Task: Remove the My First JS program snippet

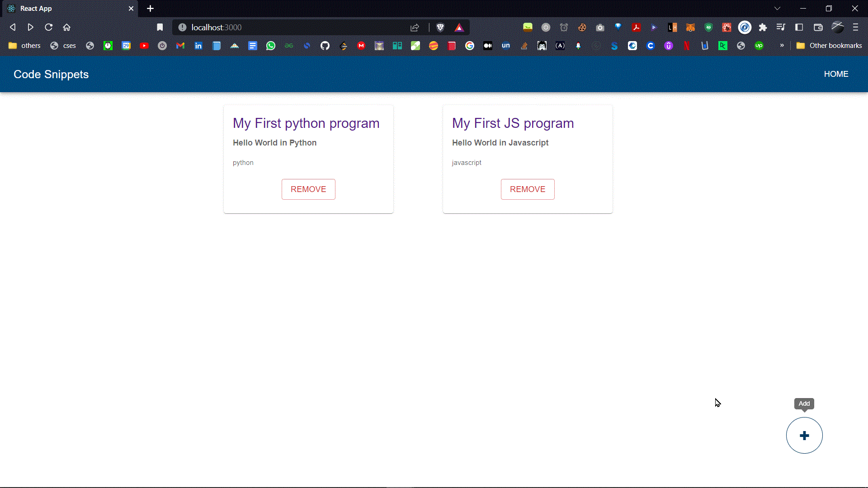Action: coord(528,189)
